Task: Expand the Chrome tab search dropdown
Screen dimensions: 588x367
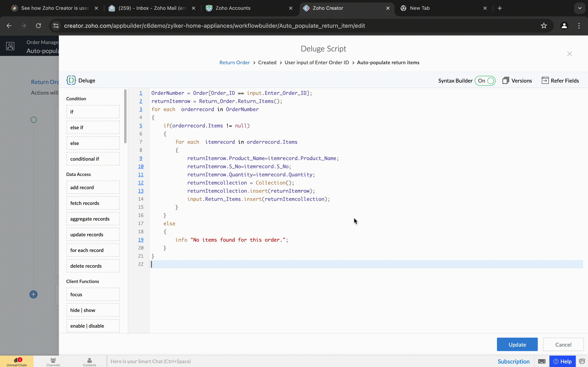Action: click(x=580, y=8)
